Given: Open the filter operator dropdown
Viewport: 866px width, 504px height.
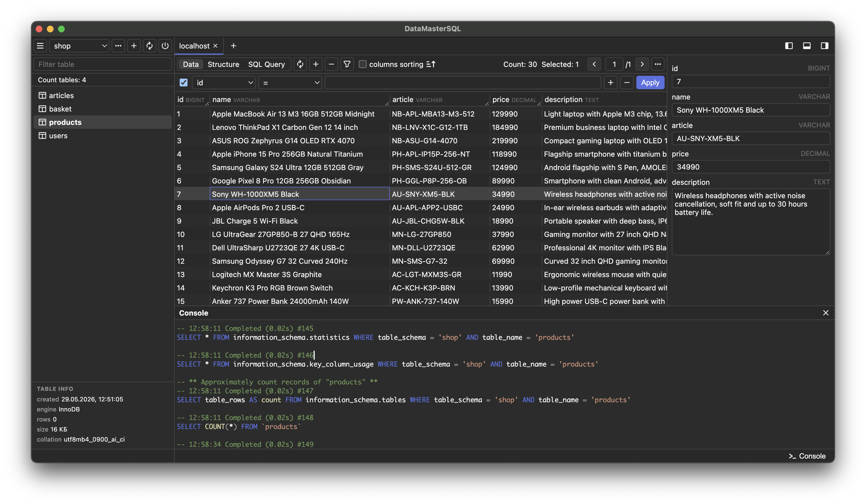Looking at the screenshot, I should pos(290,83).
